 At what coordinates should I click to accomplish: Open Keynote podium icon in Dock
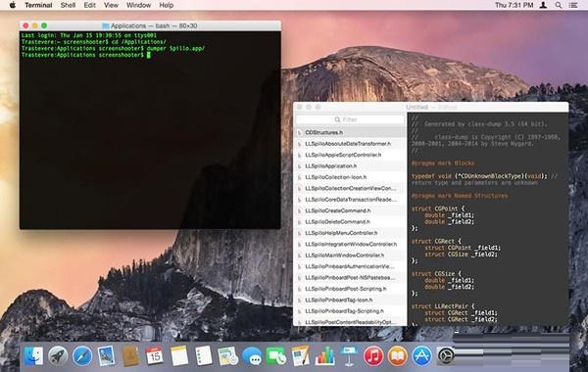pyautogui.click(x=349, y=355)
